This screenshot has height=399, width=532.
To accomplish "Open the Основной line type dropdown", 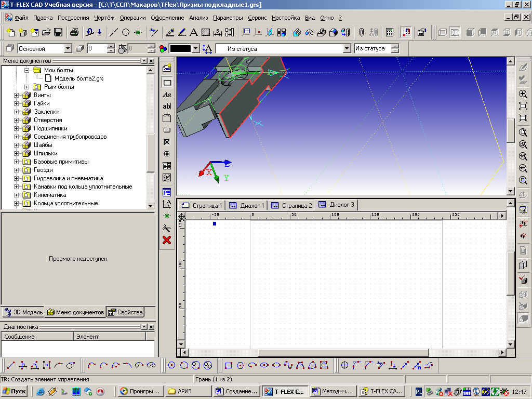I will (x=68, y=48).
